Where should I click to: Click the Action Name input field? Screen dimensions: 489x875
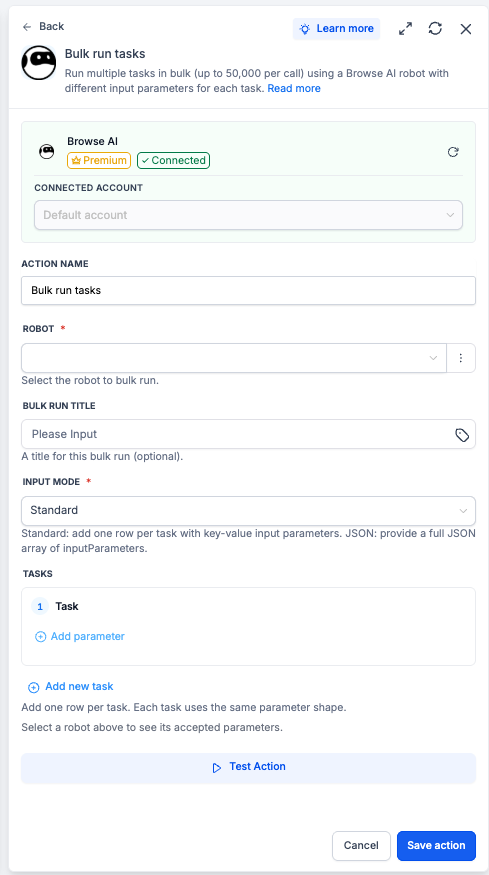[248, 291]
